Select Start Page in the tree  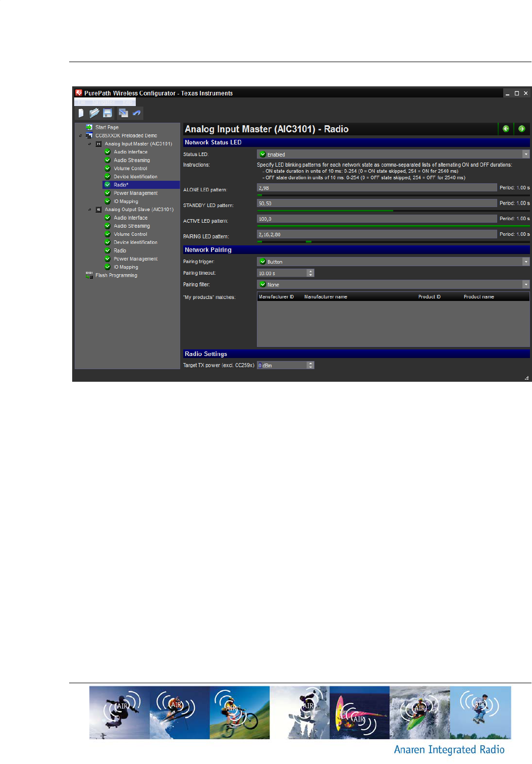[107, 127]
